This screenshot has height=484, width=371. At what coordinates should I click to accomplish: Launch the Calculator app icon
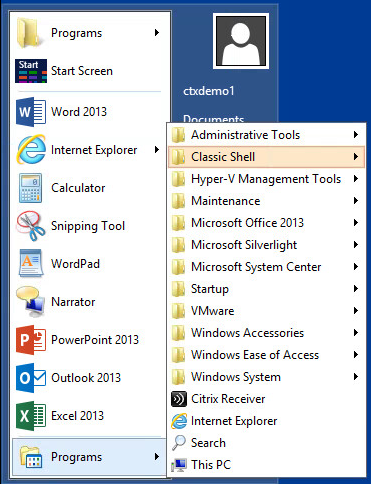[x=30, y=188]
